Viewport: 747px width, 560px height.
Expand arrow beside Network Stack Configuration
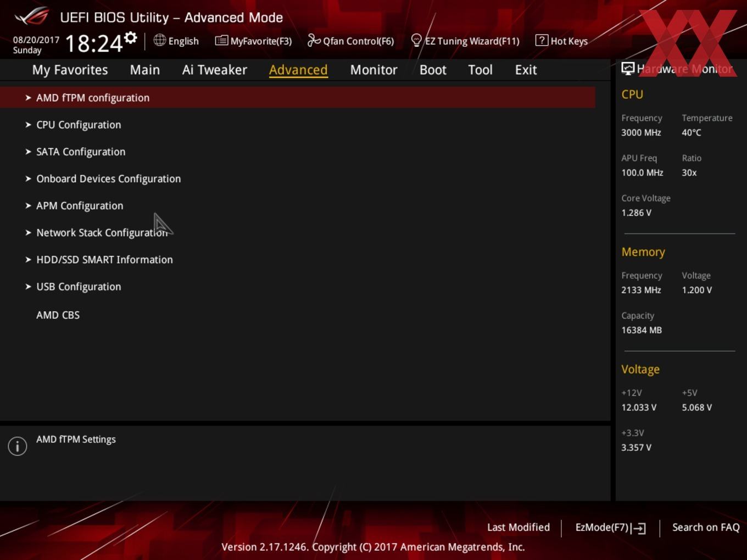point(28,232)
